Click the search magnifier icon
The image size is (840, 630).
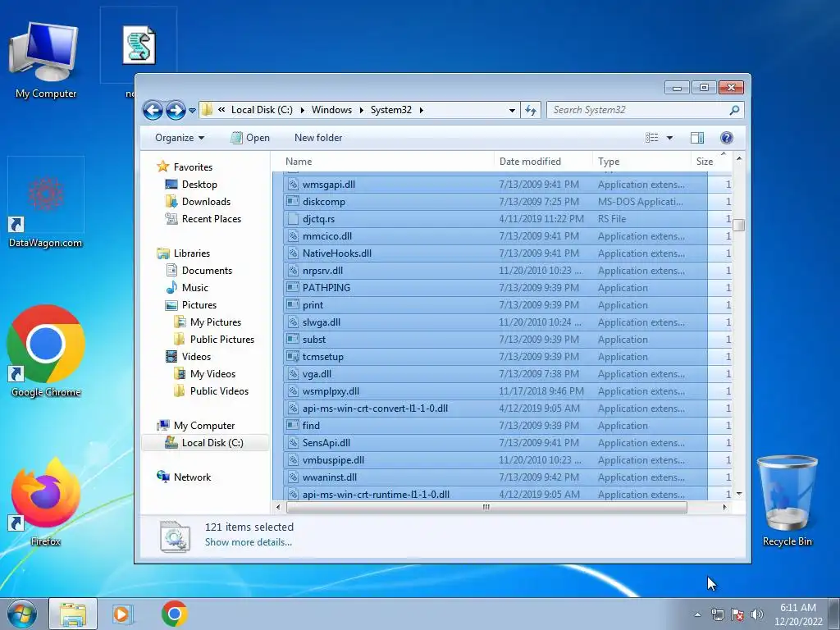(734, 110)
